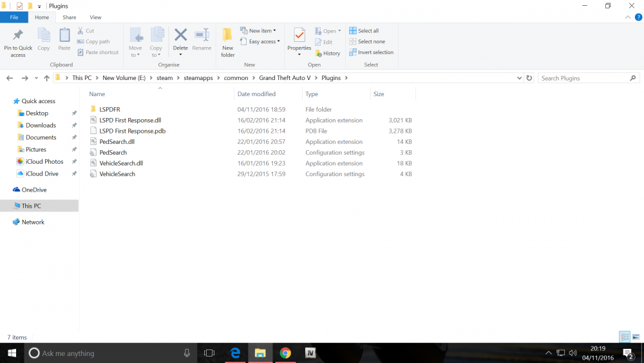Refresh the Plugins folder
The width and height of the screenshot is (644, 363).
point(529,78)
